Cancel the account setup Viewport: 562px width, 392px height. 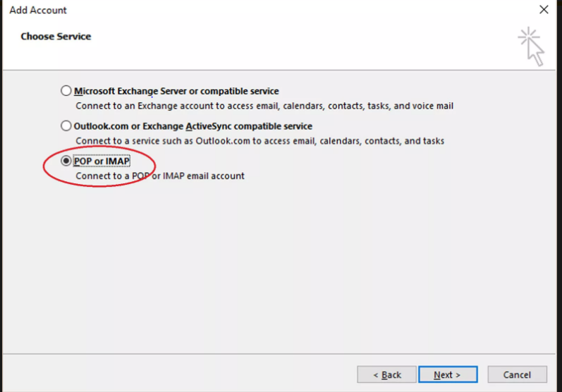coord(517,374)
